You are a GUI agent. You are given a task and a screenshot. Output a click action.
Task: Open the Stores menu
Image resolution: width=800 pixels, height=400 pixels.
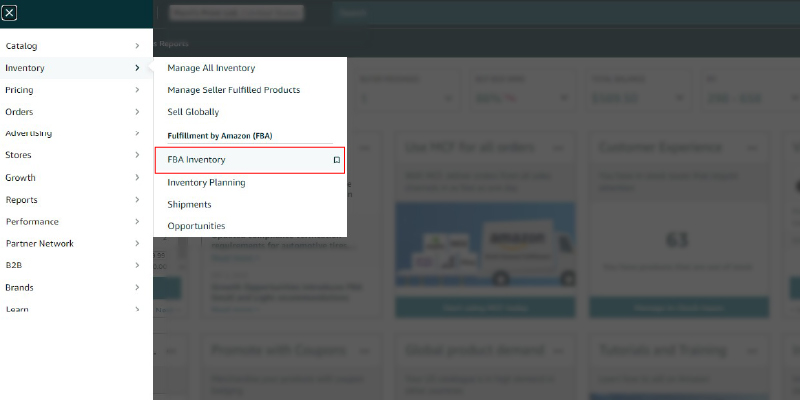click(18, 155)
